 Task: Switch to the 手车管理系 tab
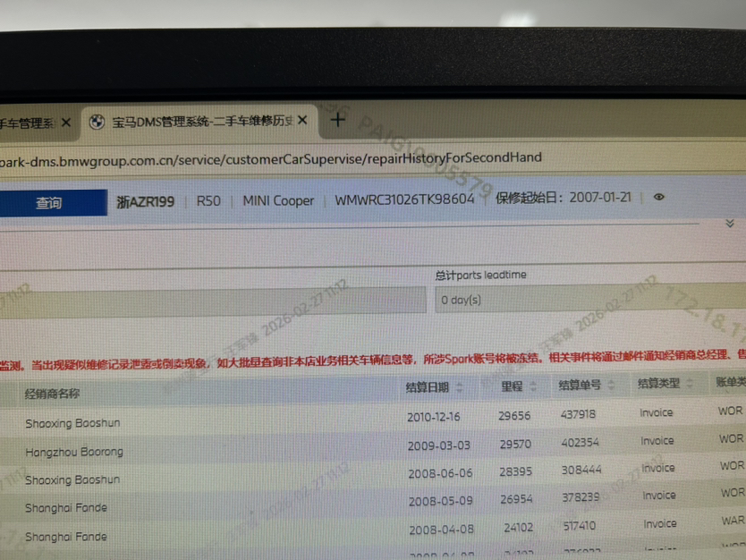click(27, 123)
